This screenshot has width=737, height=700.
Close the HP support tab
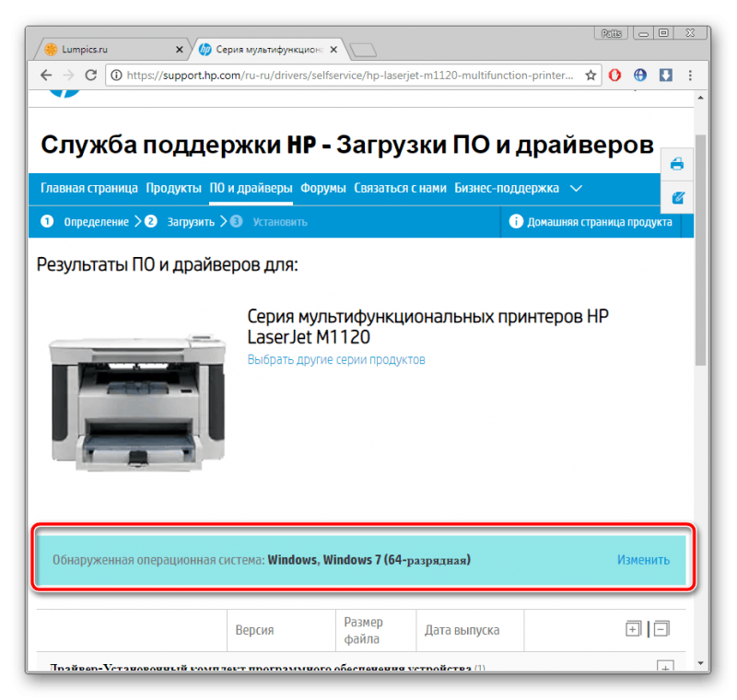tap(333, 50)
